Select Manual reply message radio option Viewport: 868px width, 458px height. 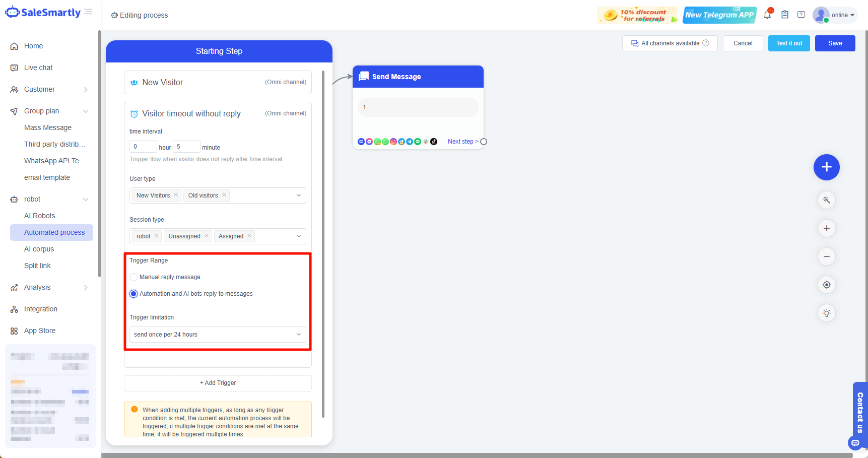click(133, 277)
